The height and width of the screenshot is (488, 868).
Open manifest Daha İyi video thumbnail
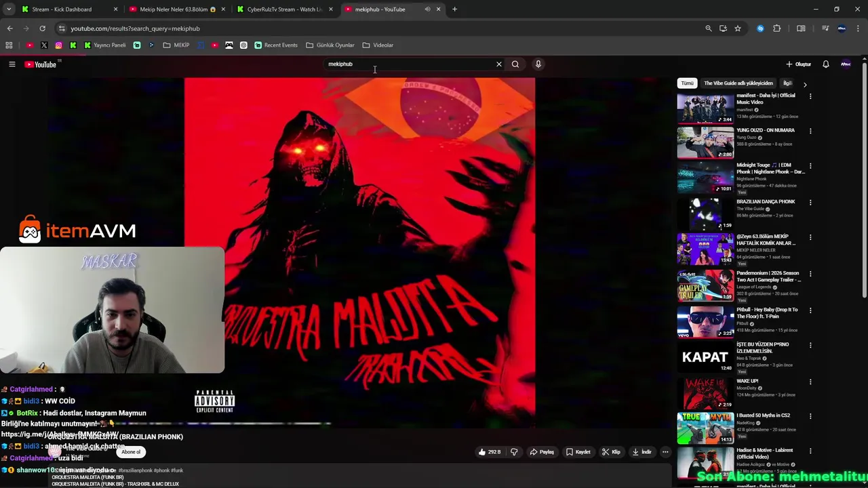point(705,108)
